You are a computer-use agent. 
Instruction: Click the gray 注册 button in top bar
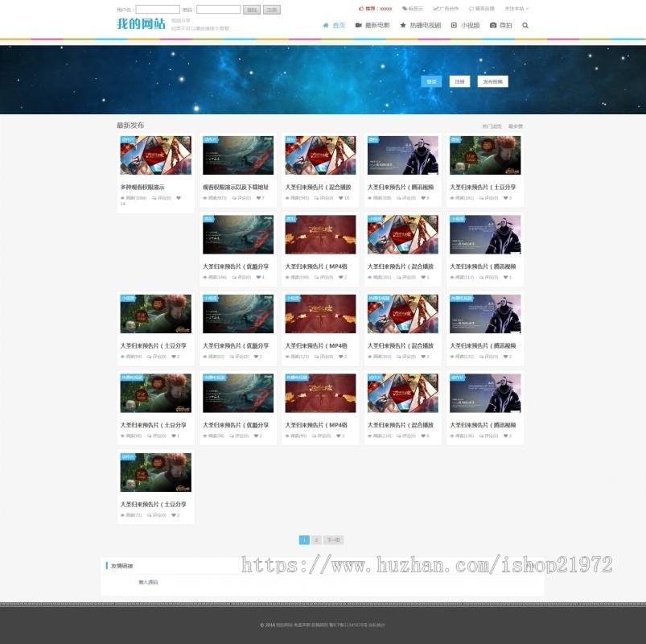pyautogui.click(x=271, y=10)
